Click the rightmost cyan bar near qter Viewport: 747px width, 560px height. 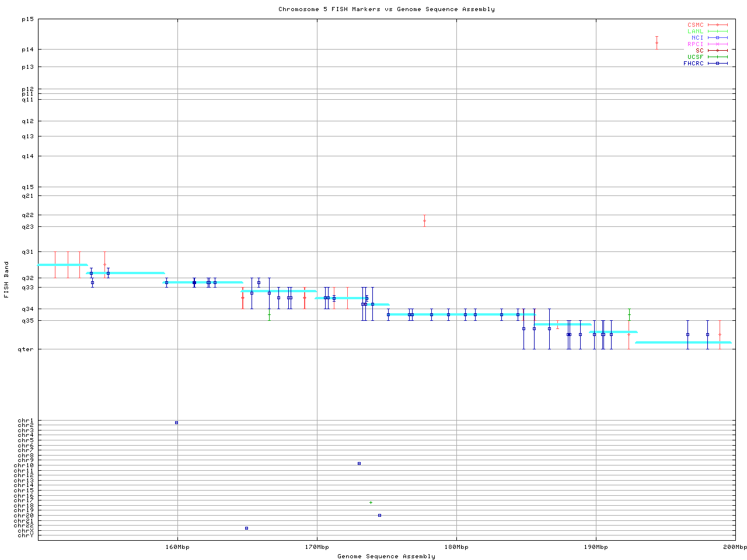tap(683, 342)
